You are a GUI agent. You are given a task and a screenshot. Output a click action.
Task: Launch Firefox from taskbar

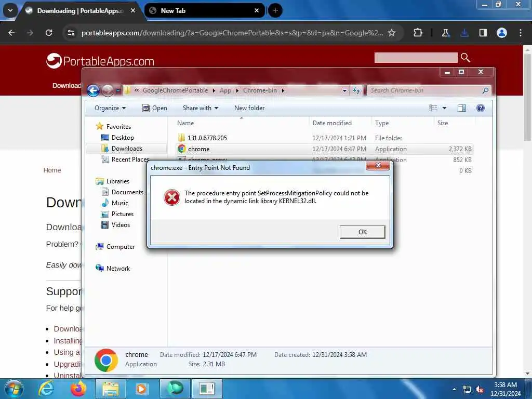pos(78,389)
